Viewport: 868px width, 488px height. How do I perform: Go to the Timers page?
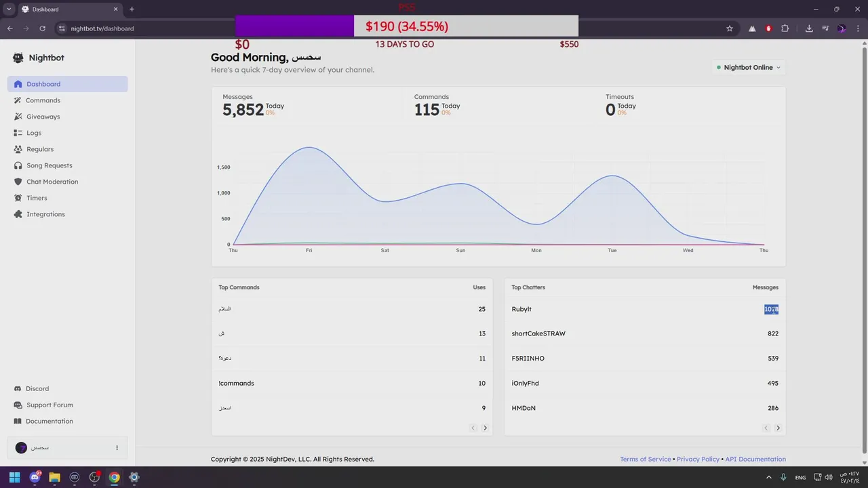(67, 198)
